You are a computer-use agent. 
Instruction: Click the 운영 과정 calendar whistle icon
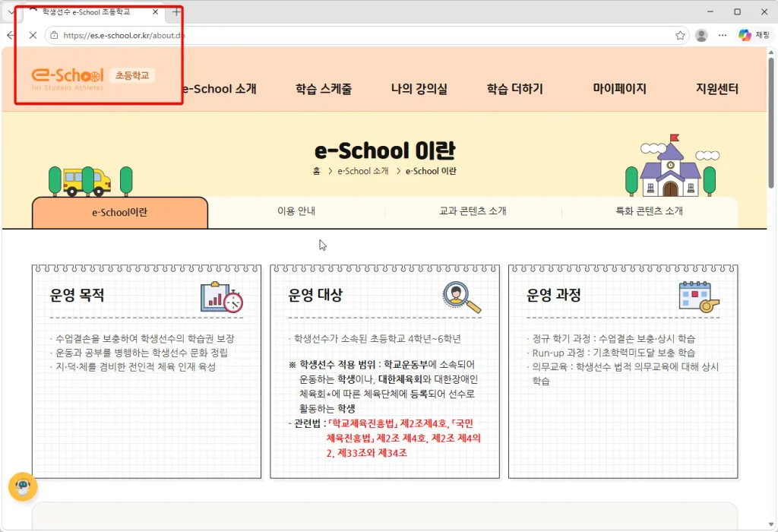pos(699,296)
